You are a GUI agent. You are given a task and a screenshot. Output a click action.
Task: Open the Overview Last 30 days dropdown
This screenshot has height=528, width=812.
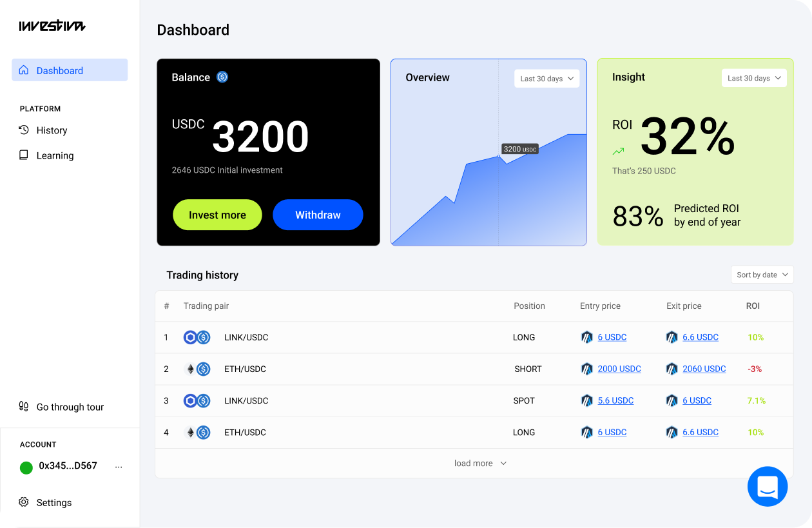[546, 79]
